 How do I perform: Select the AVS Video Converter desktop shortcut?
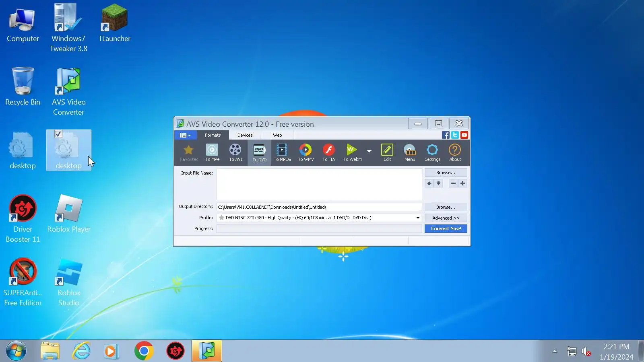[x=68, y=92]
